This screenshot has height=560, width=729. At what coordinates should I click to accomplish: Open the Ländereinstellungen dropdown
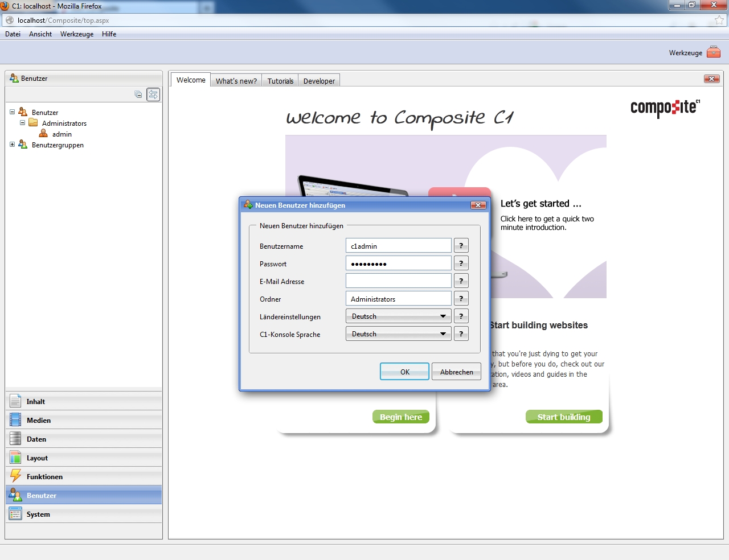pyautogui.click(x=398, y=316)
